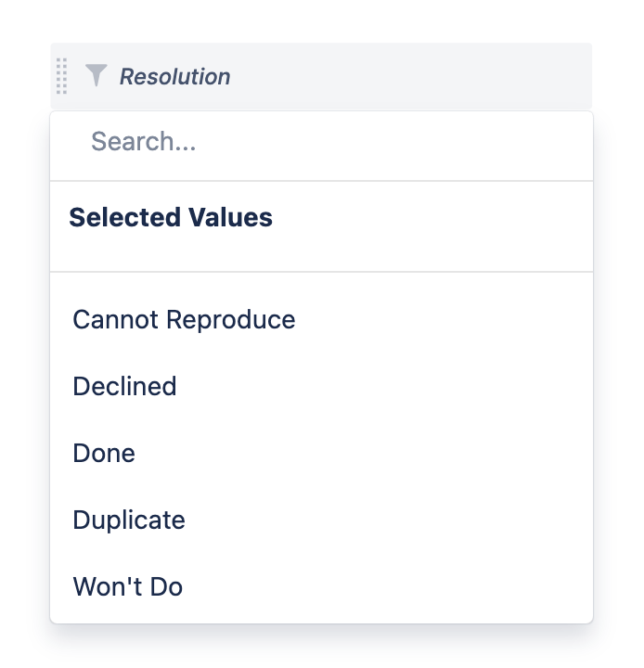Collapse the Resolution filter header bar
Viewport: 644px width, 668px height.
321,76
